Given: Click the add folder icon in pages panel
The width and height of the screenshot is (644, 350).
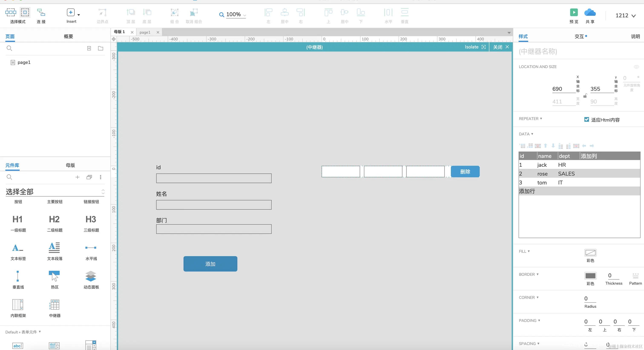Looking at the screenshot, I should point(101,48).
